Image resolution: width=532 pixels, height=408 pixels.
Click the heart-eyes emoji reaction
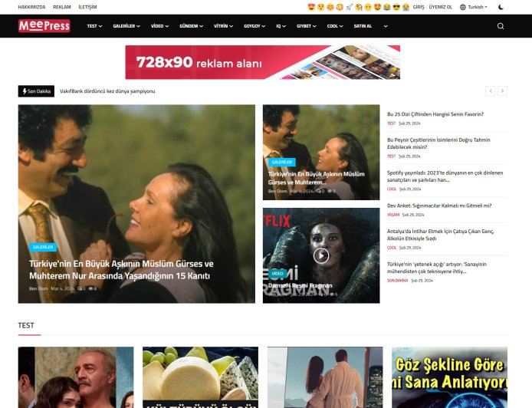[310, 7]
